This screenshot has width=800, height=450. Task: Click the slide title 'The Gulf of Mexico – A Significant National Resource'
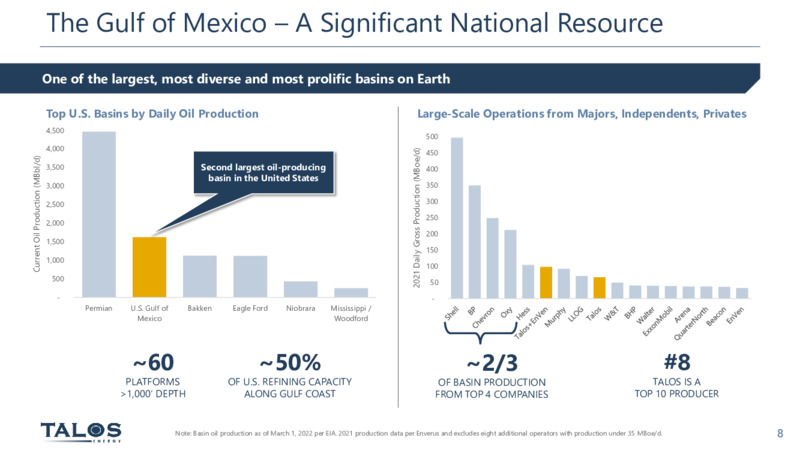[x=355, y=23]
